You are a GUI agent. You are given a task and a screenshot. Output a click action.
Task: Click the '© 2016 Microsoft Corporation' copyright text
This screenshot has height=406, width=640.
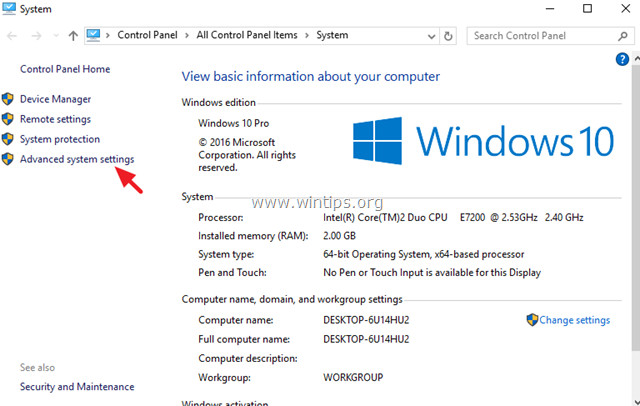[247, 155]
